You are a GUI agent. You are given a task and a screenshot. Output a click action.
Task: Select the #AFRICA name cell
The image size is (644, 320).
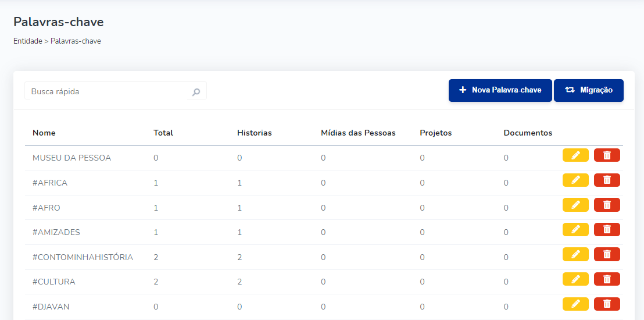50,183
